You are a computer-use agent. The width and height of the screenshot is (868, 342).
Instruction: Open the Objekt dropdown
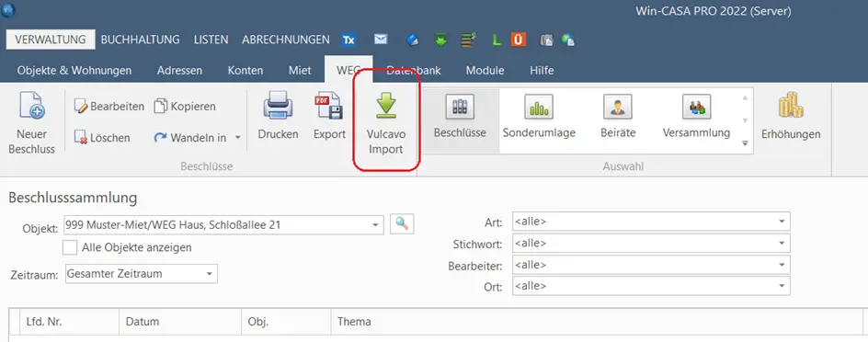tap(376, 224)
